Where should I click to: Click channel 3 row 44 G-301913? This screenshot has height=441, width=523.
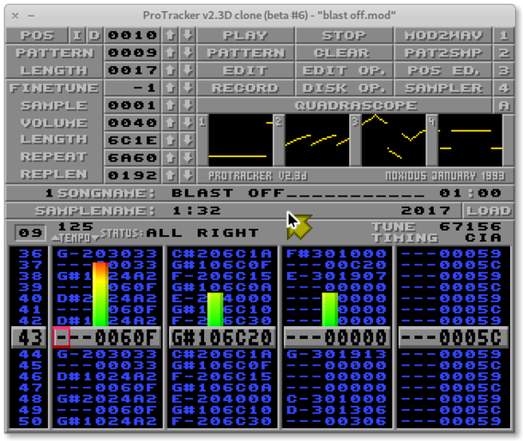tap(336, 354)
